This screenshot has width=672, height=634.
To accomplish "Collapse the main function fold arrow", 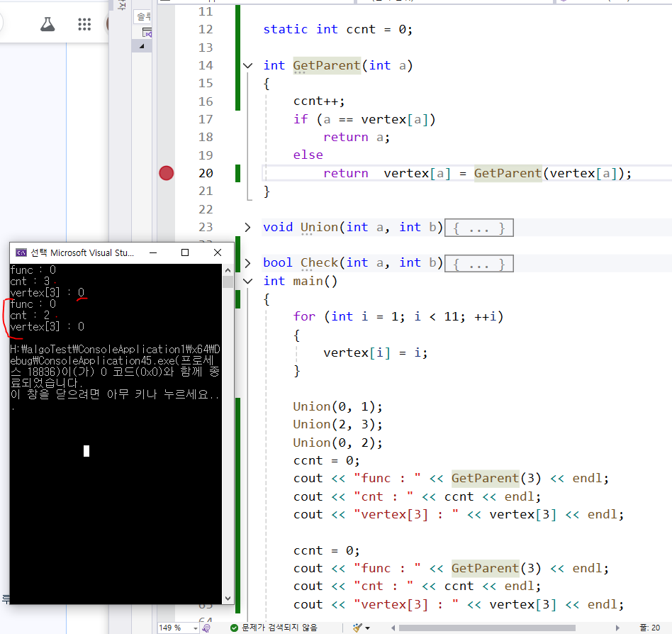I will click(247, 282).
